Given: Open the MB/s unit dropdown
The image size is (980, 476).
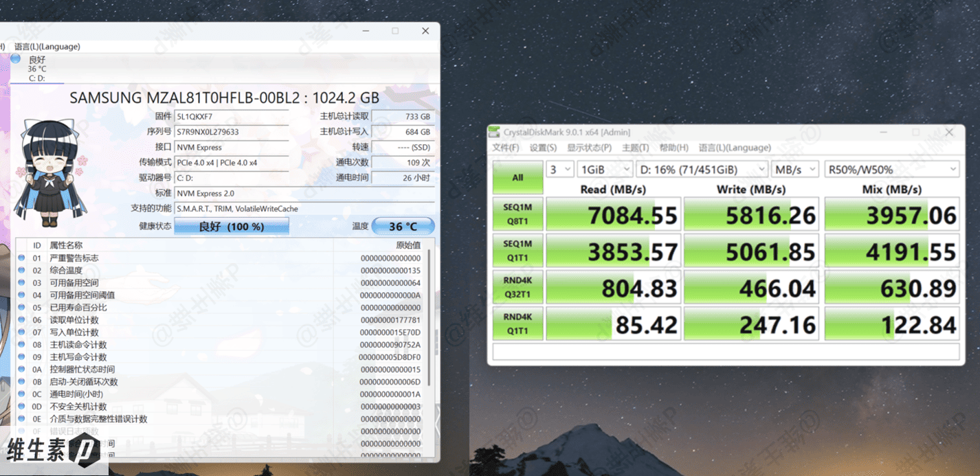Looking at the screenshot, I should 794,169.
